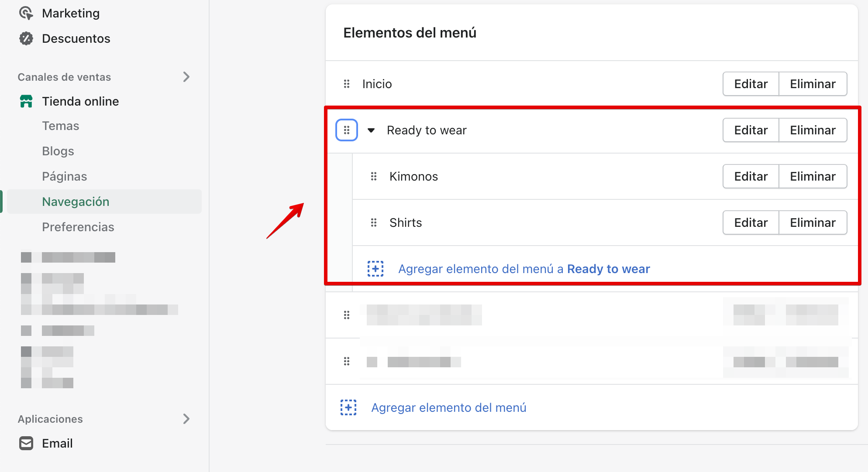This screenshot has width=868, height=472.
Task: Click drag handle next to Inicio
Action: (x=347, y=84)
